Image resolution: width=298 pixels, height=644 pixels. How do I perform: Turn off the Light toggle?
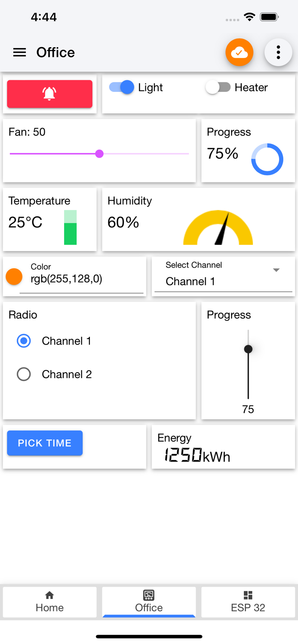click(x=122, y=87)
